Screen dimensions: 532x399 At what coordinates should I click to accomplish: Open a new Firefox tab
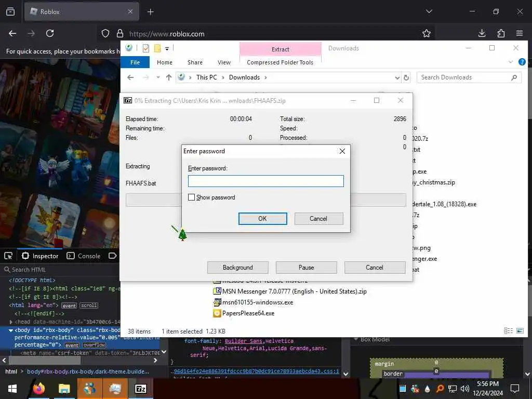click(x=150, y=12)
